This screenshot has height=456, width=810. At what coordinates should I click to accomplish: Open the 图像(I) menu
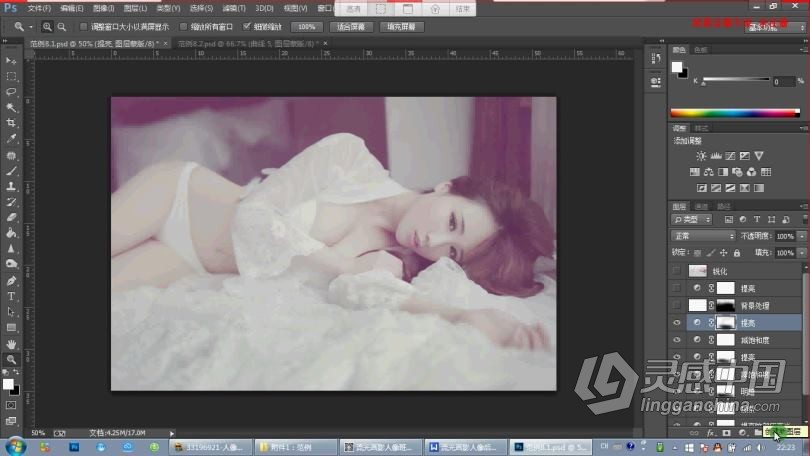[103, 8]
